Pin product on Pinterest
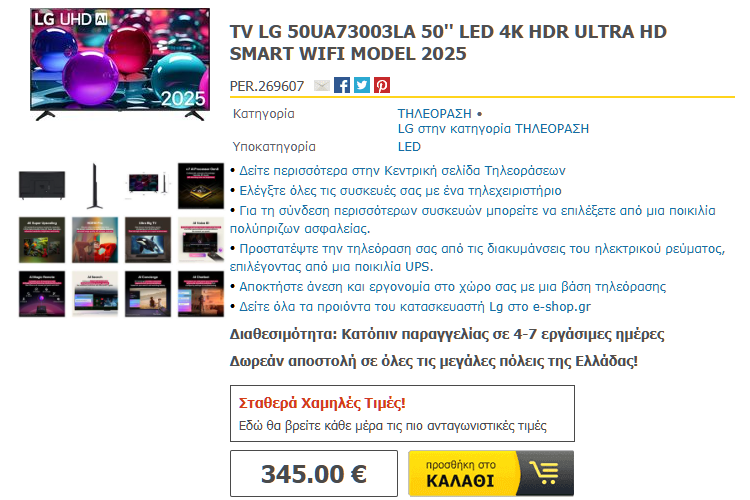This screenshot has height=500, width=750. pos(382,85)
